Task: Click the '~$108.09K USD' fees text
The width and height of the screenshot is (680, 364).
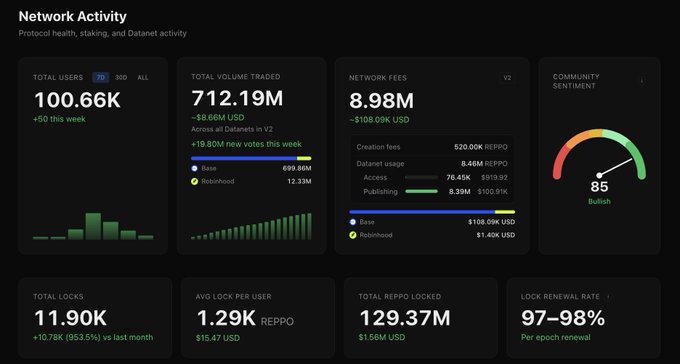Action: (x=379, y=120)
